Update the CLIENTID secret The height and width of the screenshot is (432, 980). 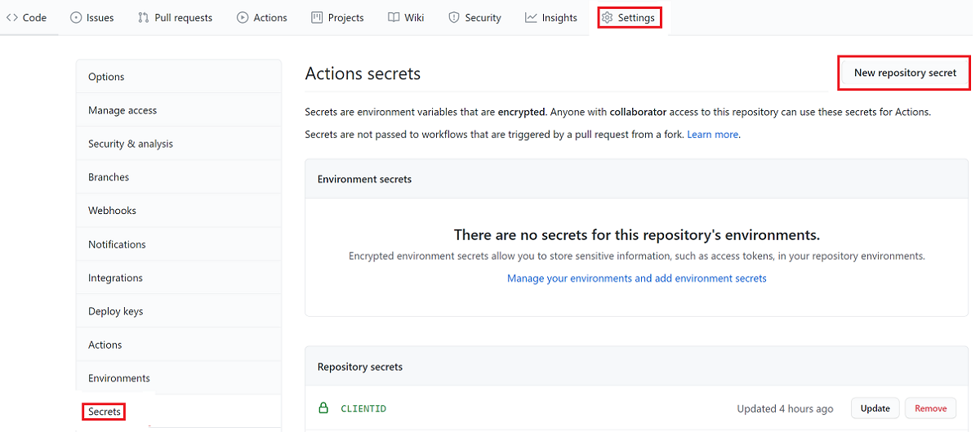[875, 408]
